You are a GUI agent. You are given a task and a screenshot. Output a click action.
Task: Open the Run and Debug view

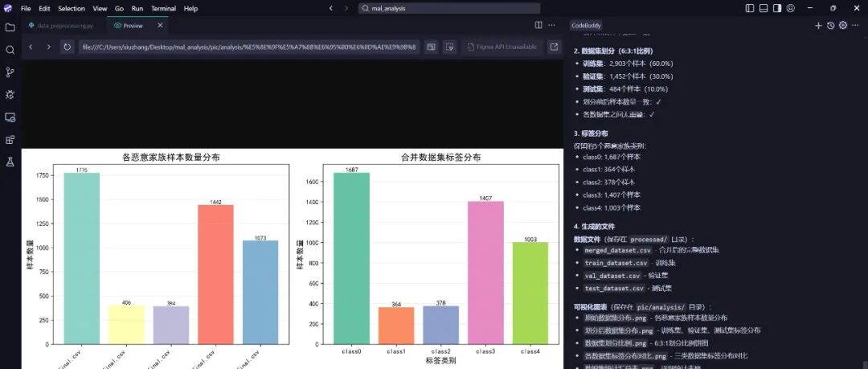[x=10, y=95]
